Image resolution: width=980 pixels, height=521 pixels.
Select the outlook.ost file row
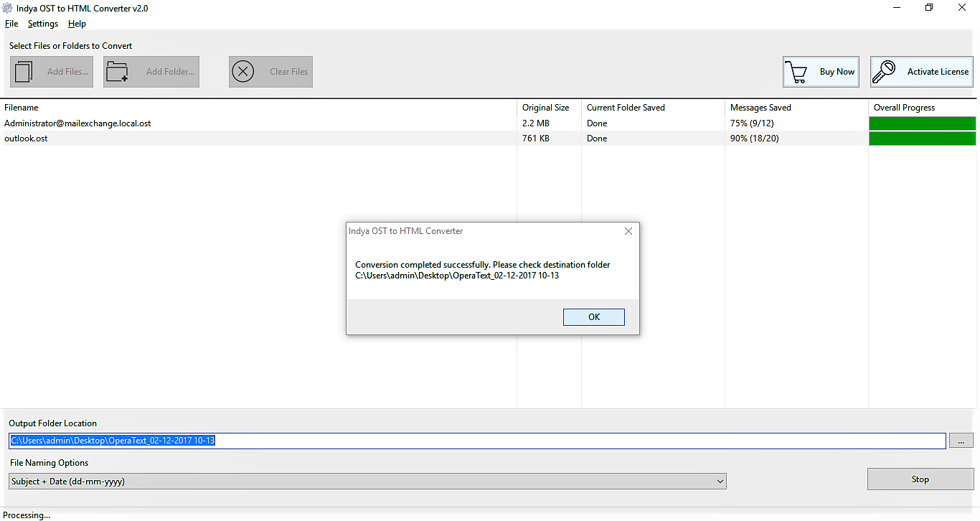(489, 139)
